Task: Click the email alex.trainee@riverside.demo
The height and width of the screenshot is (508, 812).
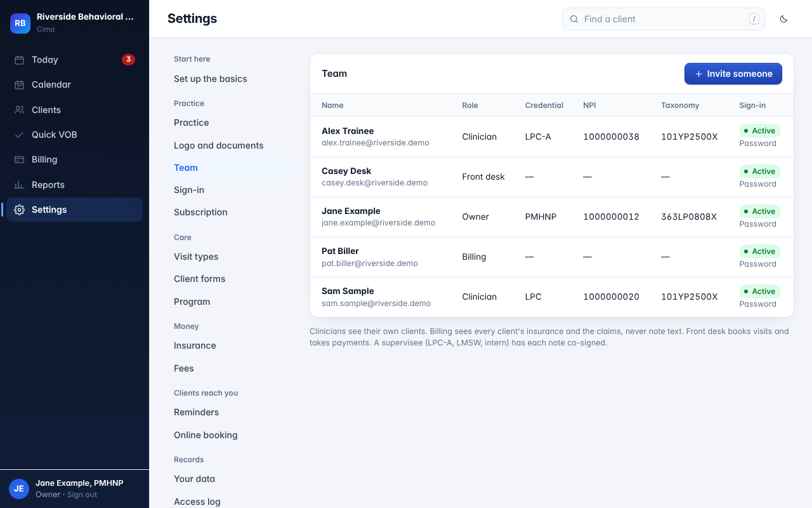Action: 376,143
